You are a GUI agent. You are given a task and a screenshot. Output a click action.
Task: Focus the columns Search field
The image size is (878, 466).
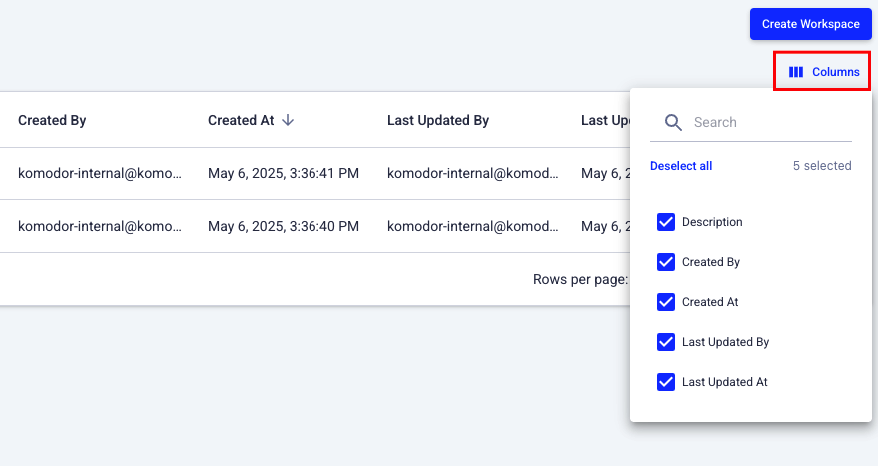751,122
